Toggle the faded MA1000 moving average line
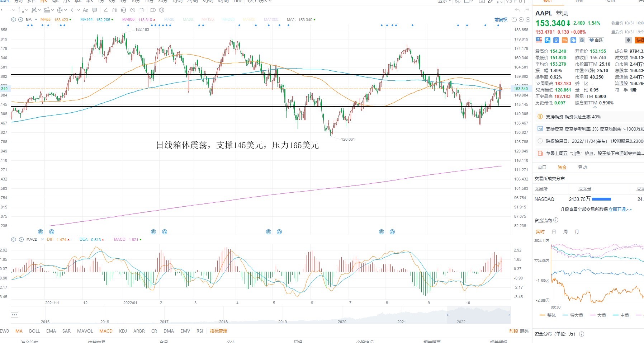Screen dimensions: 644x343 [271, 20]
